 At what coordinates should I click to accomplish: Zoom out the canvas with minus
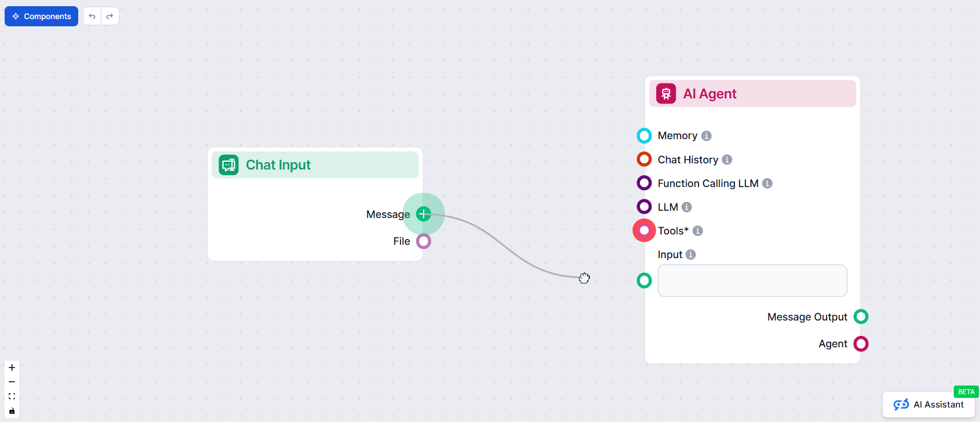[12, 382]
